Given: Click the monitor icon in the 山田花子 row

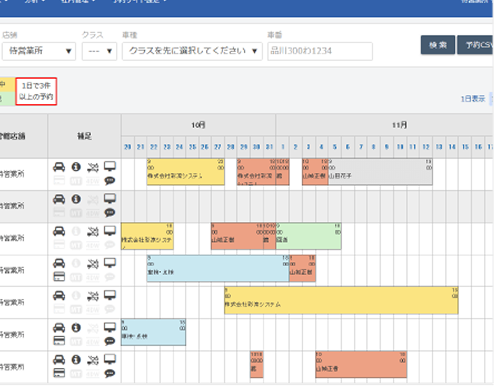Looking at the screenshot, I should coord(110,166).
